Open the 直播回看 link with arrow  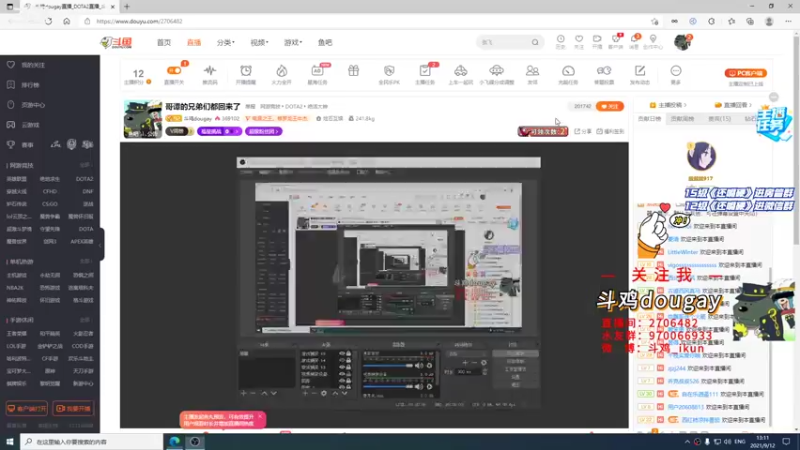point(734,105)
